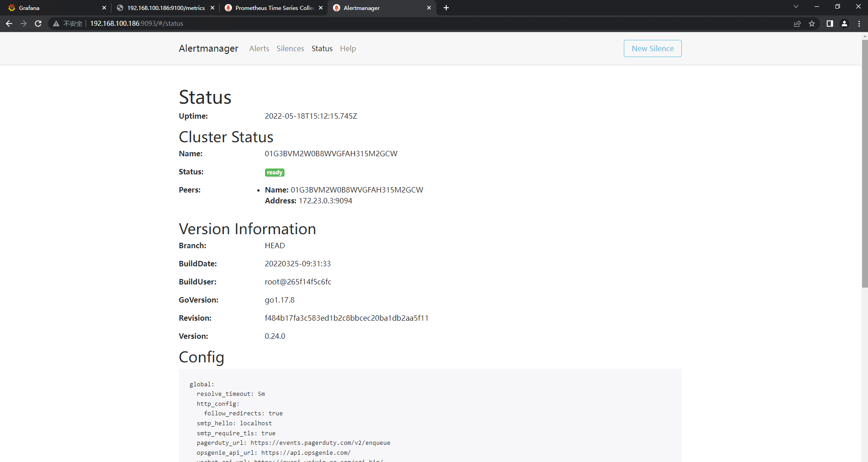Click peer address 172.23.0.3:9094
The image size is (868, 462).
pyautogui.click(x=325, y=201)
